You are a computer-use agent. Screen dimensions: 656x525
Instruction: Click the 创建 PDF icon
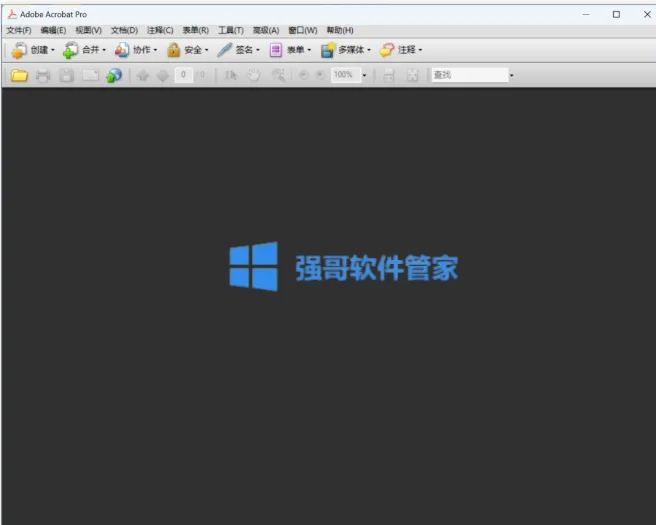tap(19, 50)
